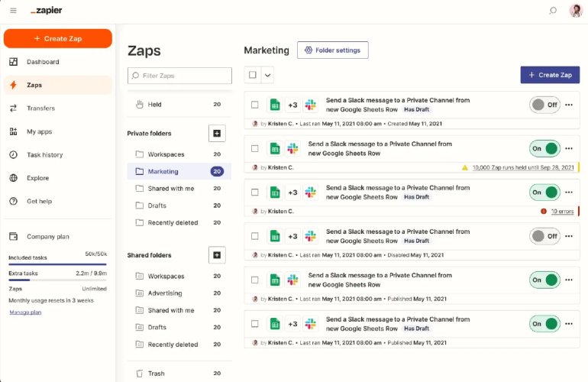
Task: Open the search magnifier icon
Action: tap(553, 11)
